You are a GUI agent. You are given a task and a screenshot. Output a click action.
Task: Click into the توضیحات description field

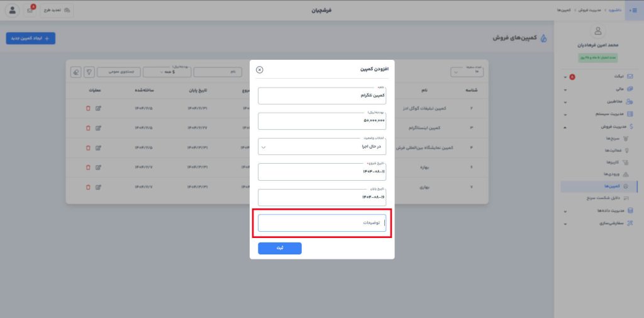322,224
